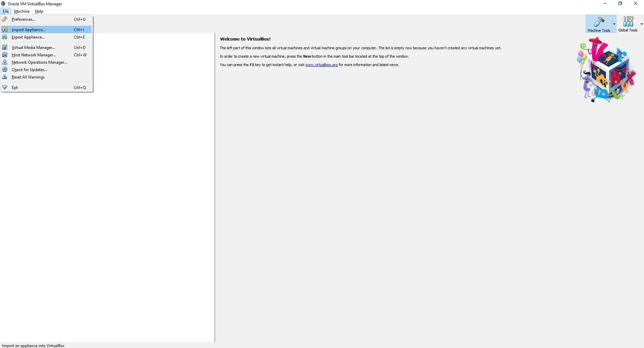The height and width of the screenshot is (348, 644).
Task: Open the Help menu
Action: tap(39, 11)
